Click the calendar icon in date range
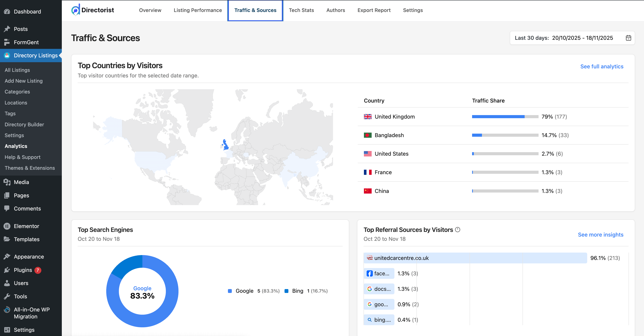The image size is (644, 336). click(628, 38)
